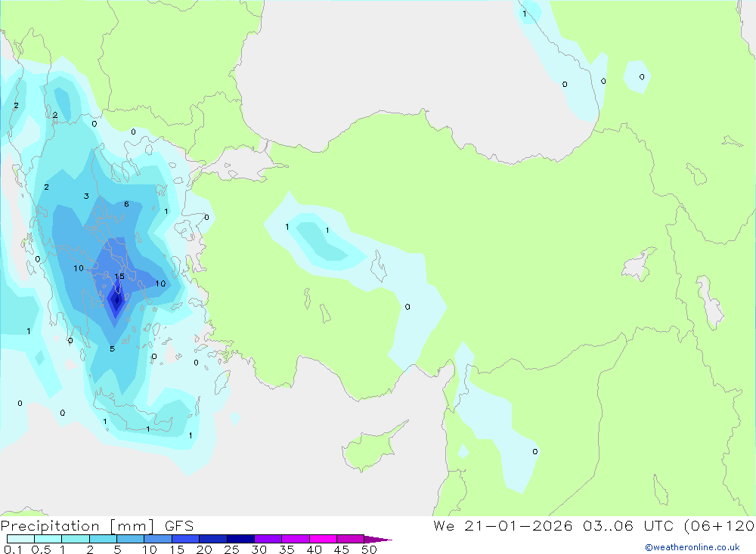Screen dimensions: 756x554
Task: Choose the 15–20 mm legend color segment
Action: pyautogui.click(x=185, y=539)
